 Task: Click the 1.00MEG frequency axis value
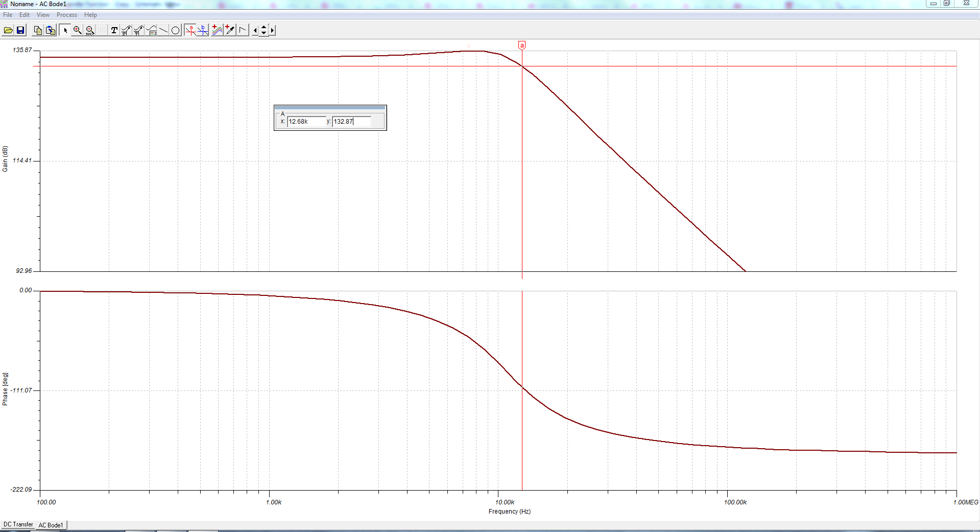pyautogui.click(x=966, y=502)
